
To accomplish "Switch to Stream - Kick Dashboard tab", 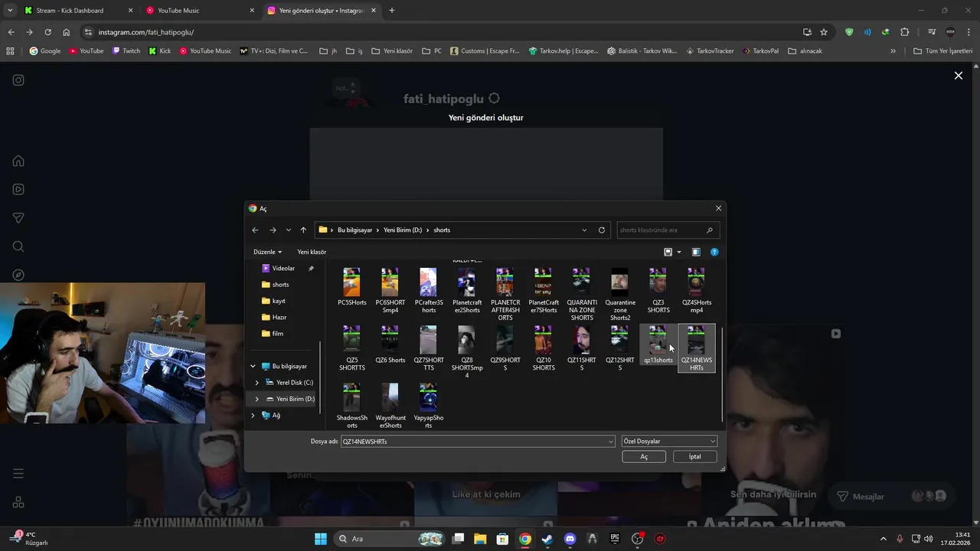I will 77,11.
